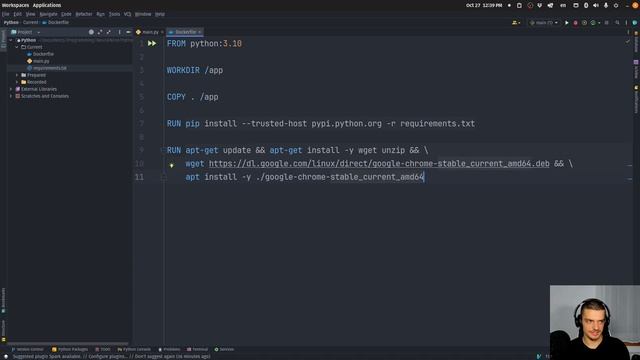Open the Python Console tool window
The image size is (640, 360).
tap(134, 349)
